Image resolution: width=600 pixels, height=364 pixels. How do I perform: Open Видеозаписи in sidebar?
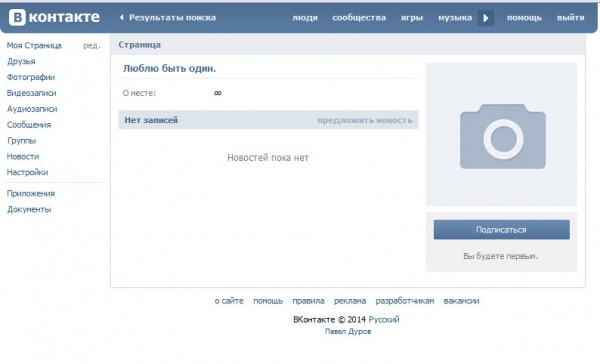pyautogui.click(x=31, y=93)
